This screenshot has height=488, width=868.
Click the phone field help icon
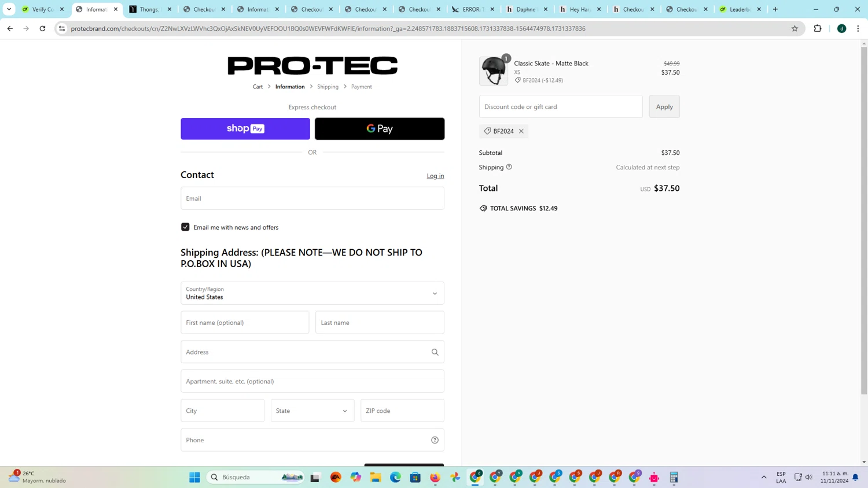tap(435, 440)
